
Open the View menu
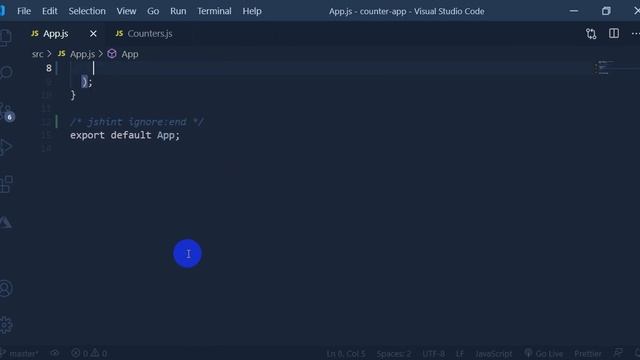126,11
